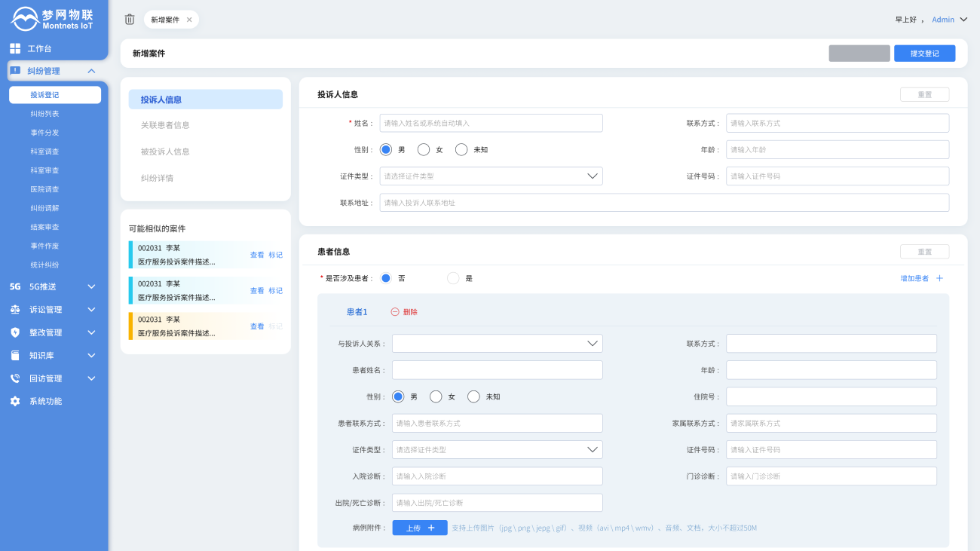Image resolution: width=980 pixels, height=551 pixels.
Task: Click the 整改管理 shield icon
Action: tap(15, 332)
